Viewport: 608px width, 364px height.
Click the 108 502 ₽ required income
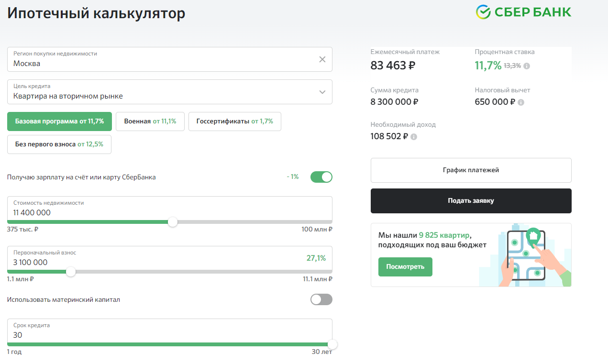click(389, 136)
